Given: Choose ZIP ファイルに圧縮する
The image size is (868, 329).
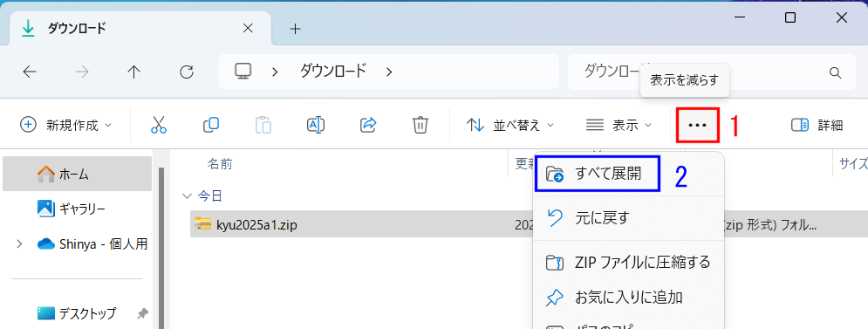Looking at the screenshot, I should (628, 262).
